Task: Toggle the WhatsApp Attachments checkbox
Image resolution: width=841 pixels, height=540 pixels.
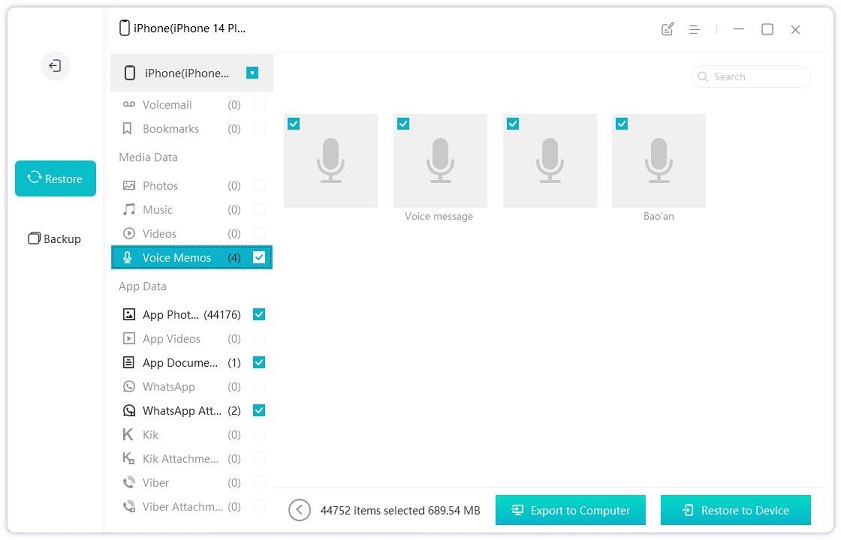Action: (x=259, y=410)
